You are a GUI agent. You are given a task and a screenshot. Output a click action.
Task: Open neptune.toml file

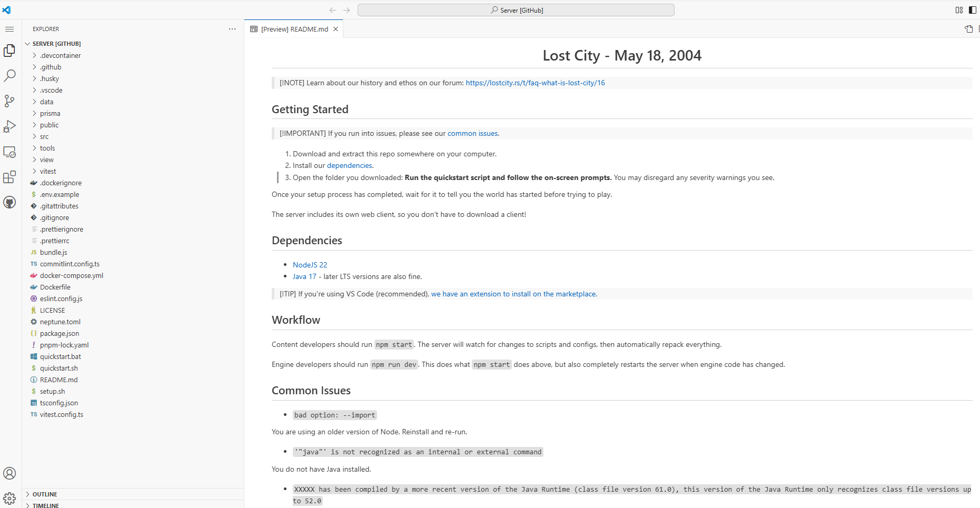(x=133, y=322)
